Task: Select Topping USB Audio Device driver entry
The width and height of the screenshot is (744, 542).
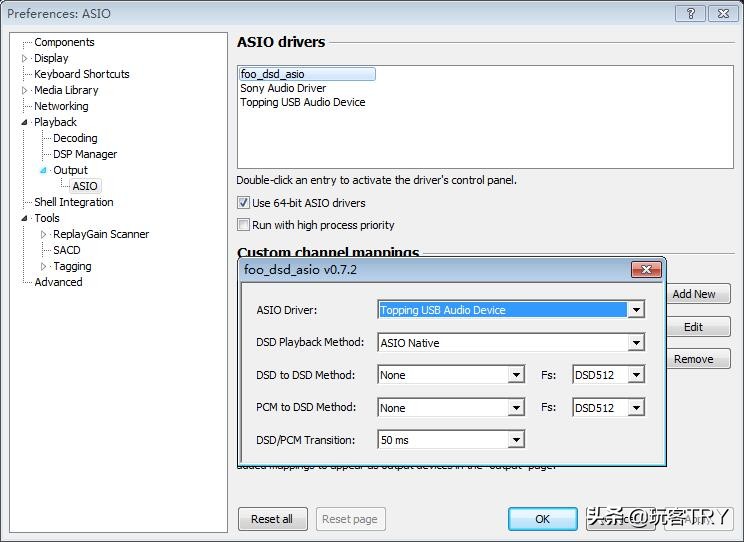Action: tap(302, 102)
